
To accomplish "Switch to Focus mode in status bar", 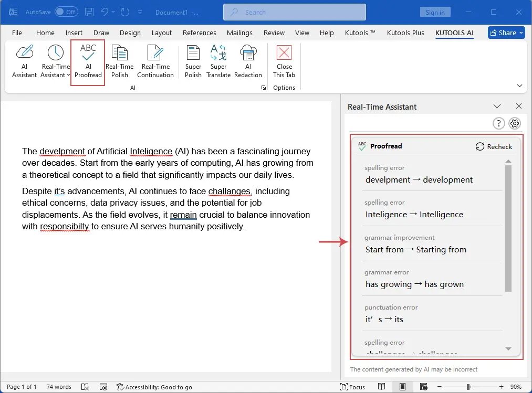I will (352, 387).
